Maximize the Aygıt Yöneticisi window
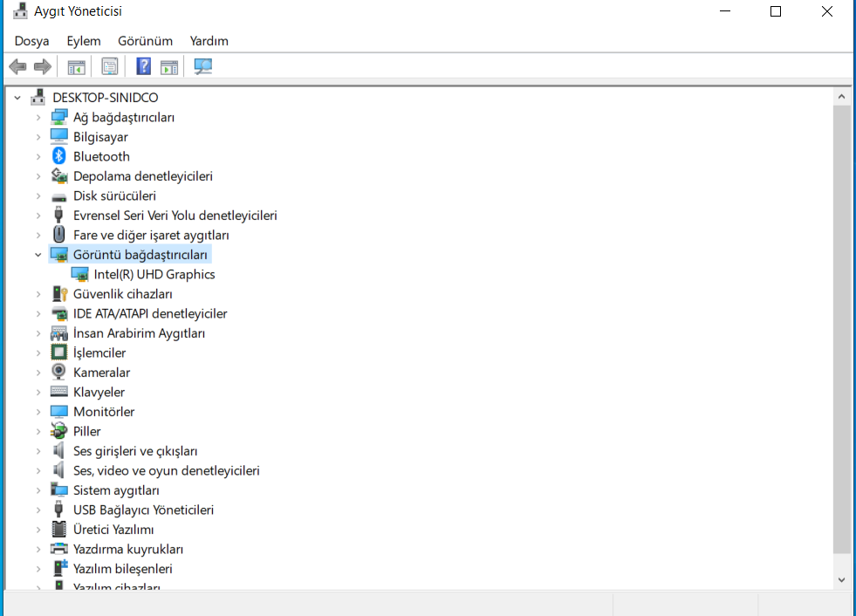Screen dimensions: 856x616 [775, 11]
